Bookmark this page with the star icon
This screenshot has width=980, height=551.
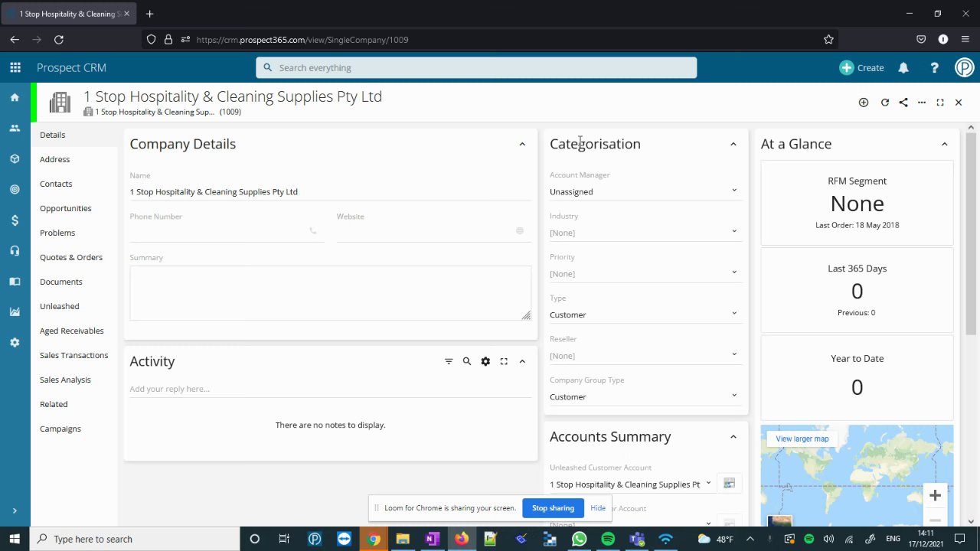[828, 40]
